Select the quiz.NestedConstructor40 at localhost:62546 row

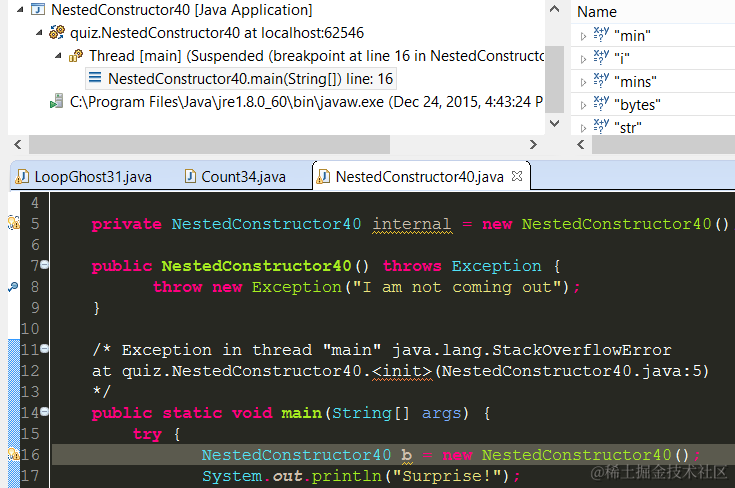click(x=207, y=33)
